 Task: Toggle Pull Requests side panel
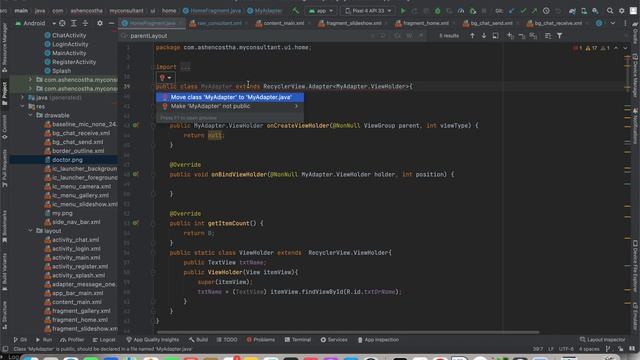pyautogui.click(x=4, y=168)
